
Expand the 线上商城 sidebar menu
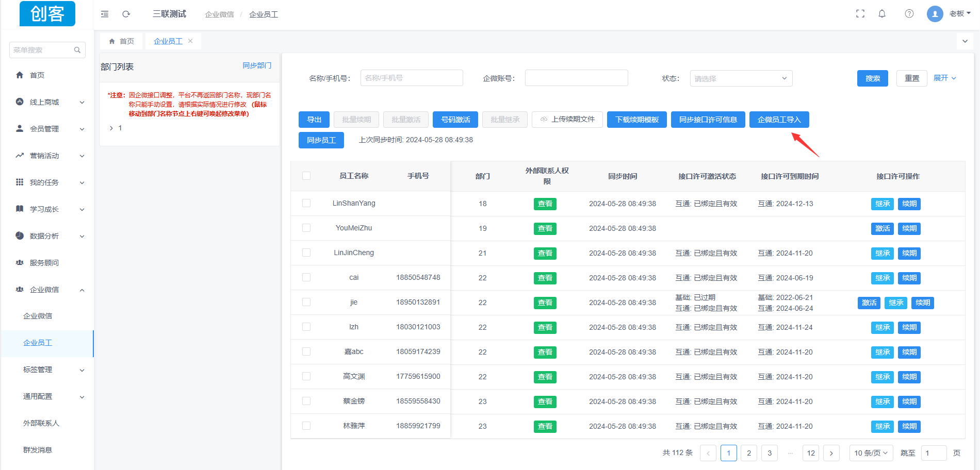click(x=50, y=102)
